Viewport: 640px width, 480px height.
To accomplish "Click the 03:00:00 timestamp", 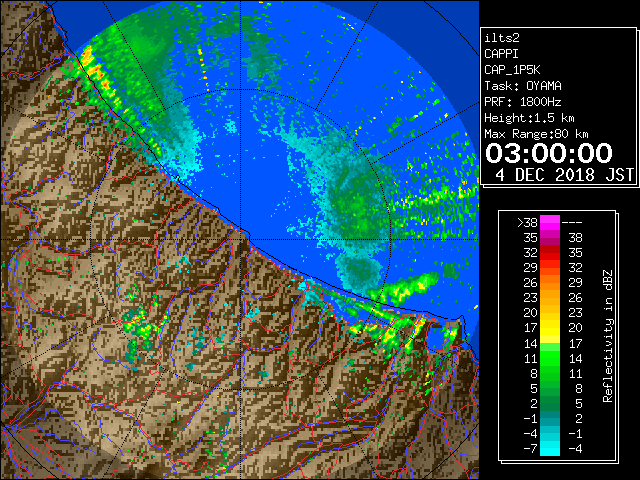I will tap(549, 153).
